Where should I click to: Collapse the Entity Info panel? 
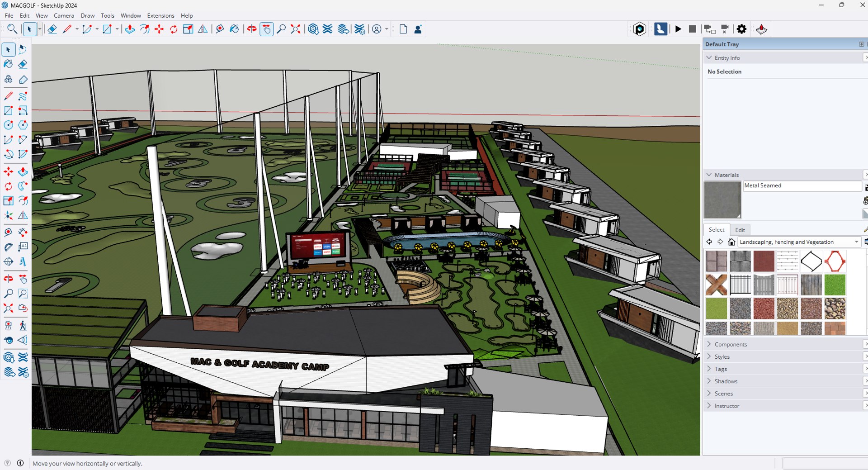[709, 58]
